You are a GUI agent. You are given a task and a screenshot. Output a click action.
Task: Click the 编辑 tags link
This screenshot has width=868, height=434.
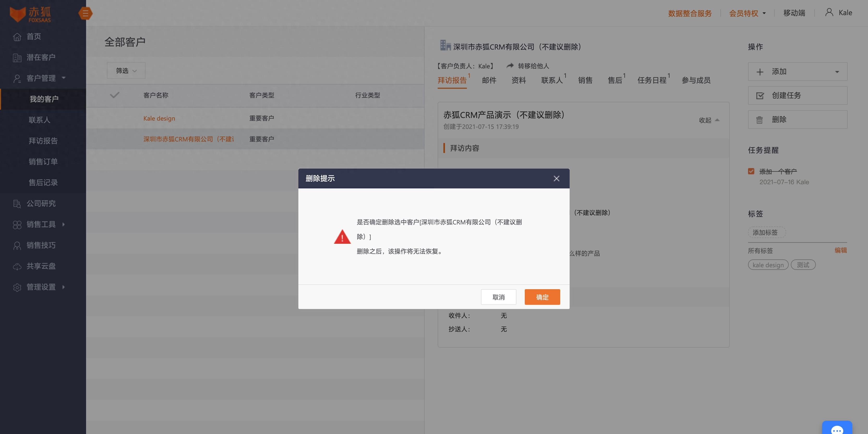[x=840, y=250]
